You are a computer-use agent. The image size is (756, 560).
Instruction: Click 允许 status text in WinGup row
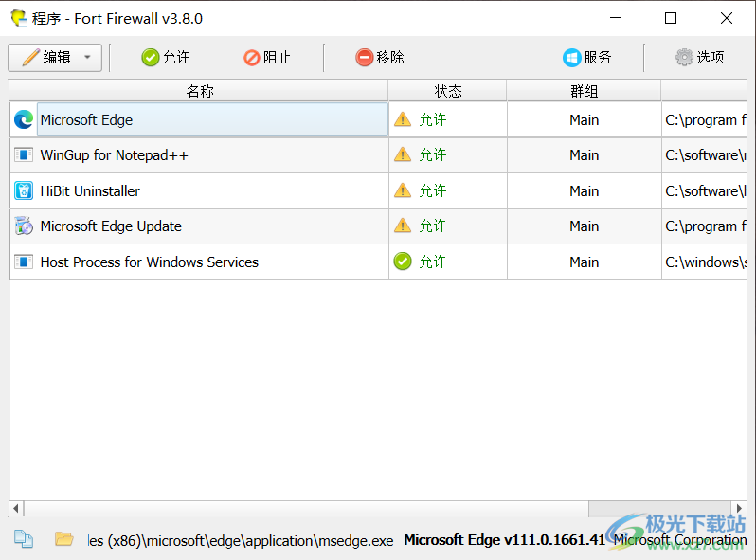click(x=433, y=154)
